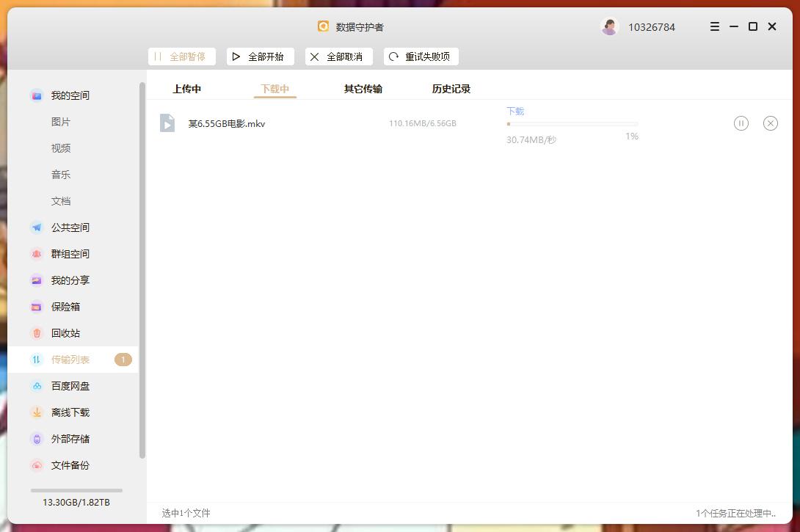
Task: Open the 公共空间 shared space
Action: point(72,227)
